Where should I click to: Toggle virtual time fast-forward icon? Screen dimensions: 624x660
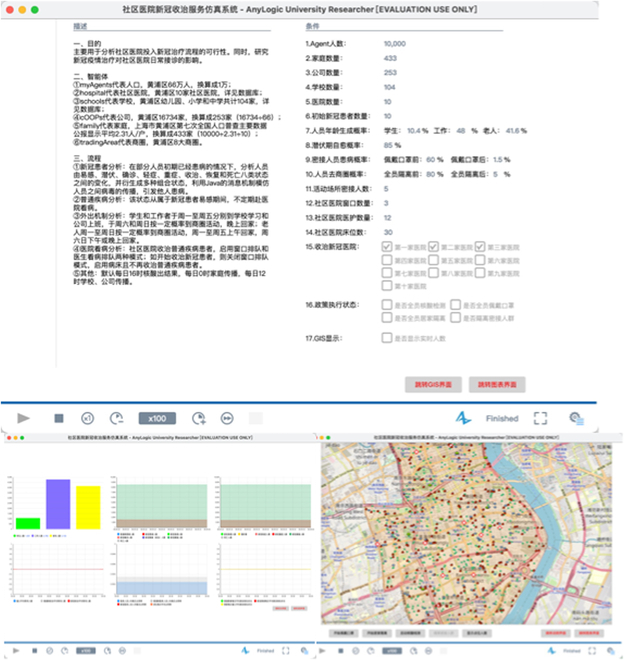(x=227, y=418)
